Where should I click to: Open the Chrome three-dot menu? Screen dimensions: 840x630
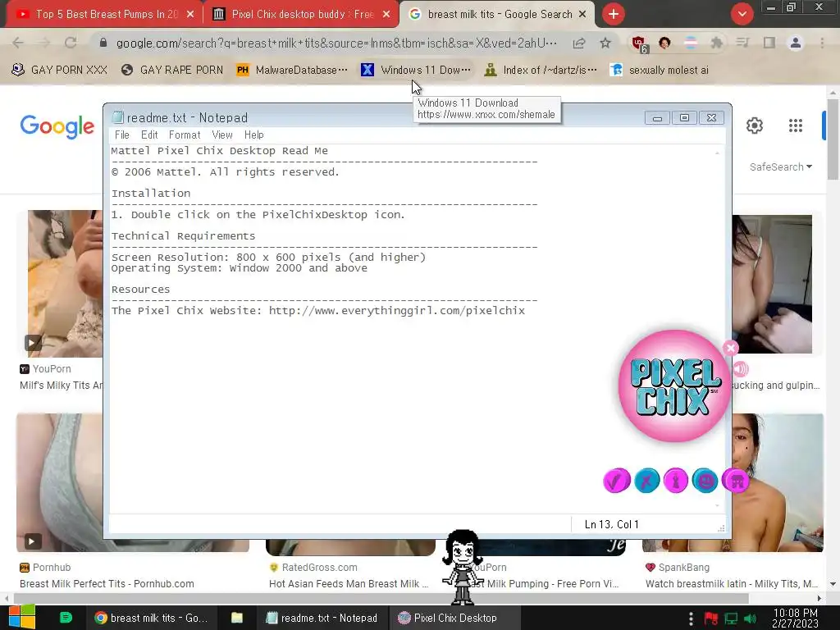pos(822,43)
